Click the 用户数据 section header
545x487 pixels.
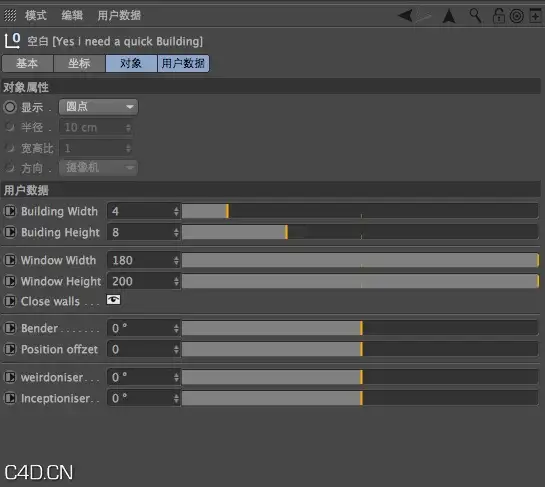coord(271,190)
